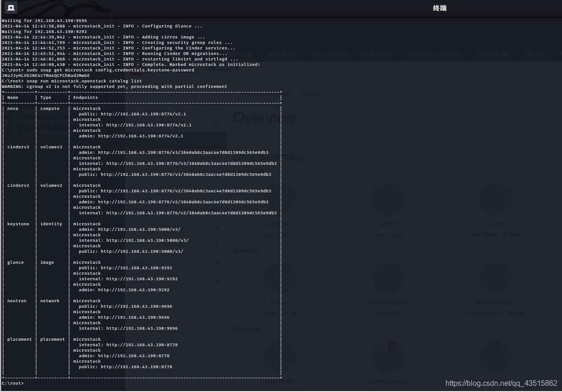Click keystone internal endpoint :5000/v3/ URL
Screen dimensions: 562x392
148,240
